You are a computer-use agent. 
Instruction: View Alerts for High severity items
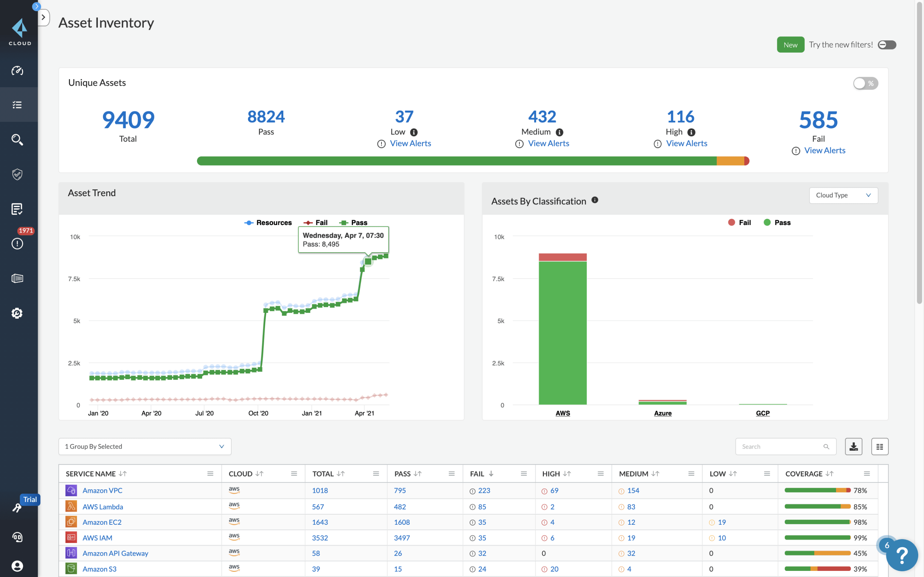pos(686,144)
